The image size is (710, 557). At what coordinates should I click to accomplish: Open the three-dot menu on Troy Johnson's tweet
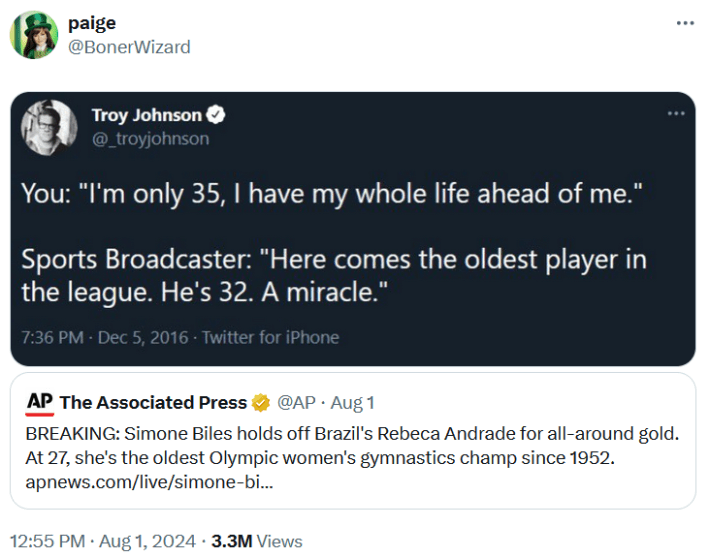coord(675,113)
